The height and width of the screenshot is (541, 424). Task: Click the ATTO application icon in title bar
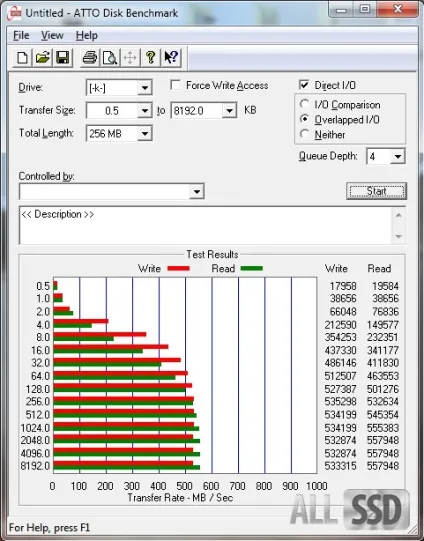[14, 13]
